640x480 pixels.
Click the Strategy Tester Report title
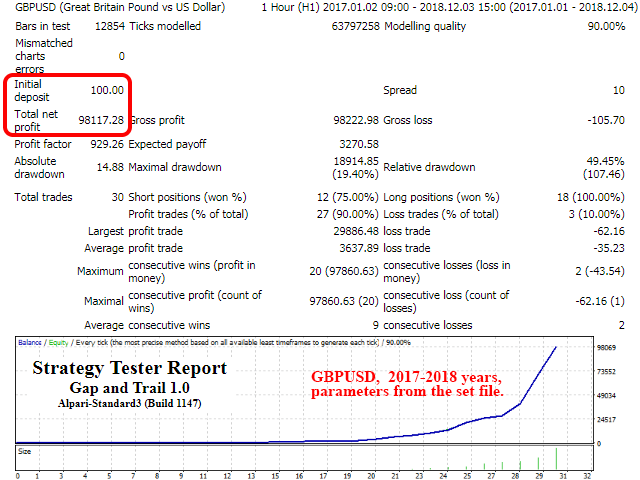[130, 368]
